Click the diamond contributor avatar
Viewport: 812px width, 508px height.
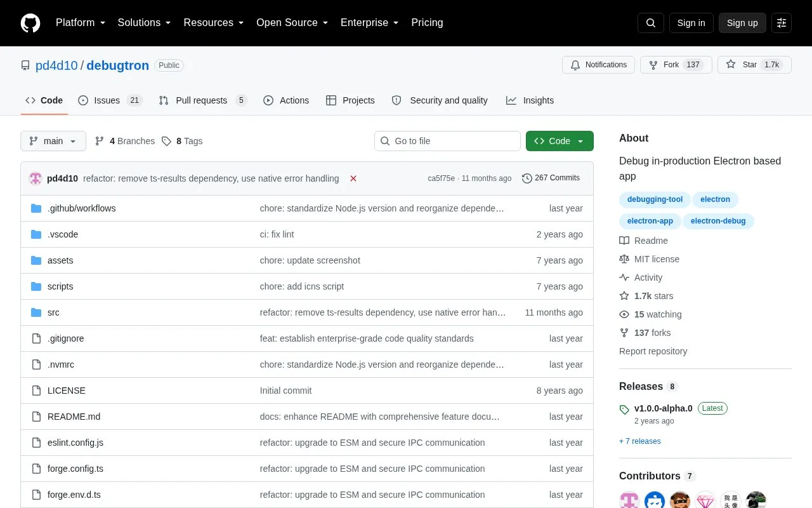point(705,500)
